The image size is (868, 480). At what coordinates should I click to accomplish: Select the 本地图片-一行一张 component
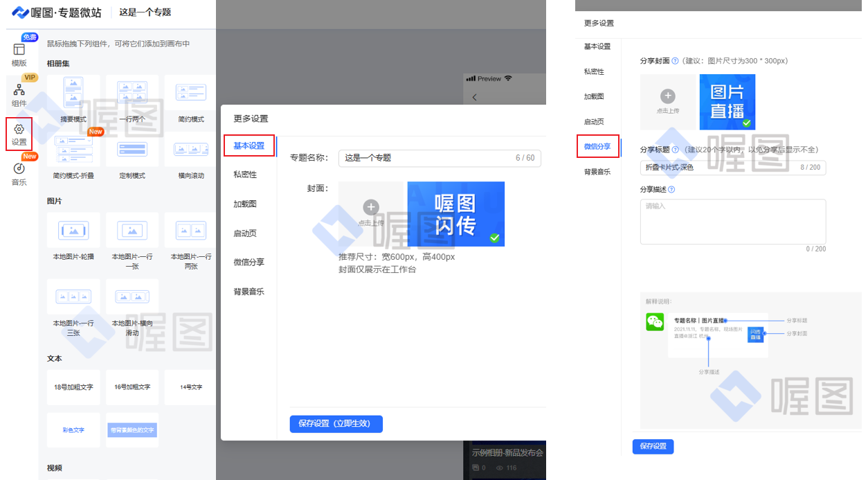click(132, 242)
